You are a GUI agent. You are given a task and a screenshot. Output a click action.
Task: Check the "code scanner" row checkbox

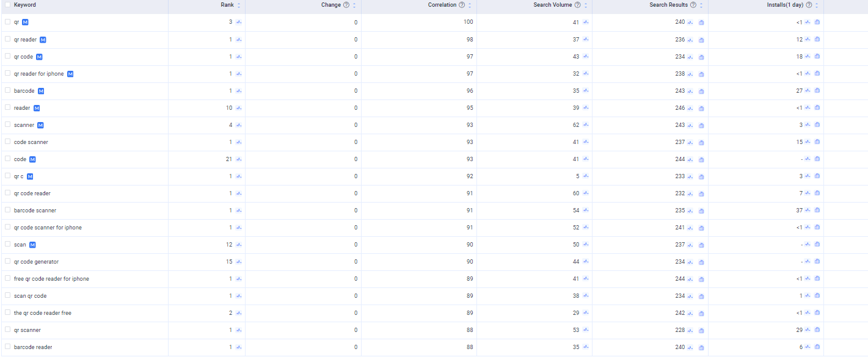coord(7,141)
